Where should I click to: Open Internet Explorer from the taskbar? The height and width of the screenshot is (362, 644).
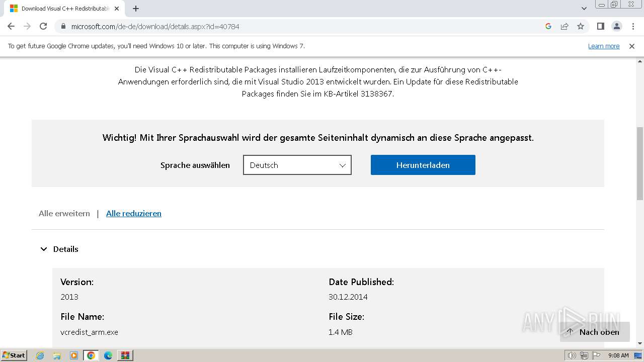tap(40, 355)
